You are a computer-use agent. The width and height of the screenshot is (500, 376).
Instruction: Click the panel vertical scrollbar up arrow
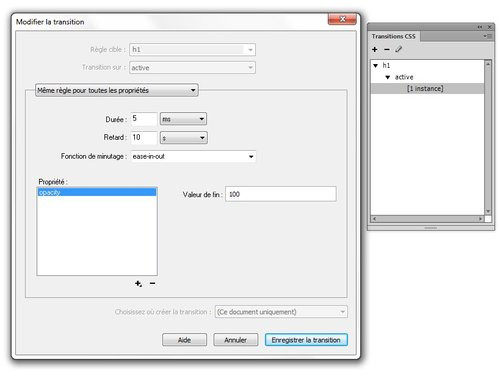[488, 64]
